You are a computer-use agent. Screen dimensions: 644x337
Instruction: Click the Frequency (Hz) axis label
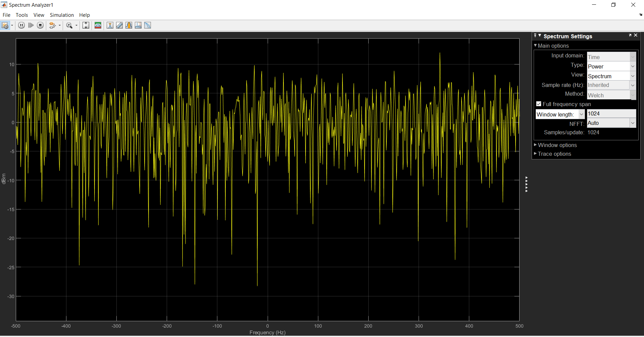[x=267, y=332]
